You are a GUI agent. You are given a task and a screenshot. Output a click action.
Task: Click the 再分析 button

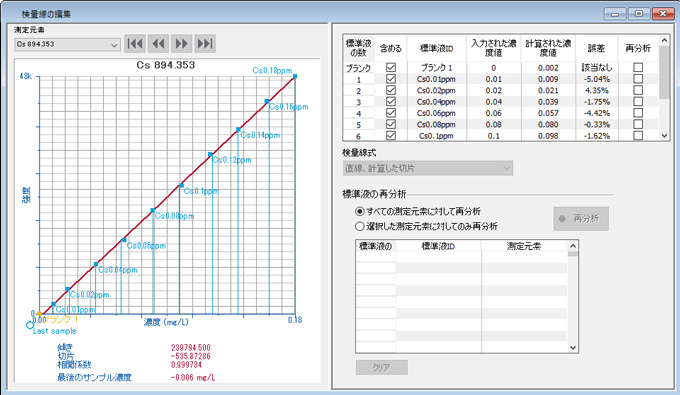(581, 219)
